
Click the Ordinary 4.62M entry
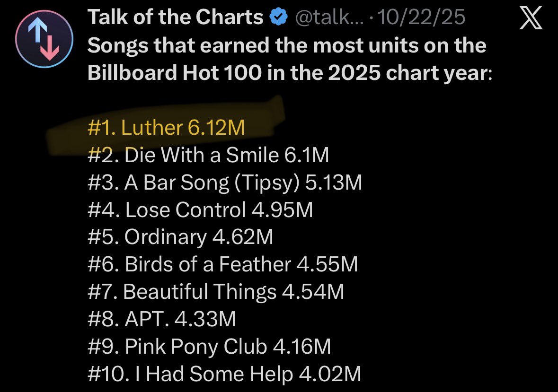pyautogui.click(x=180, y=237)
